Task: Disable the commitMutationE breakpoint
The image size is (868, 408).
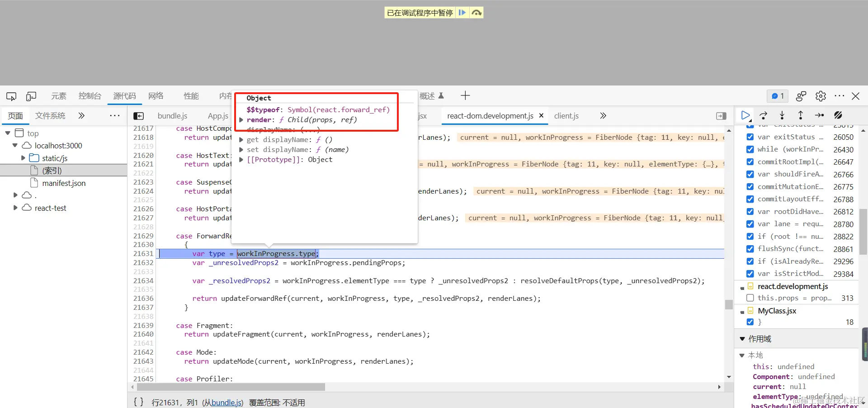Action: 750,187
